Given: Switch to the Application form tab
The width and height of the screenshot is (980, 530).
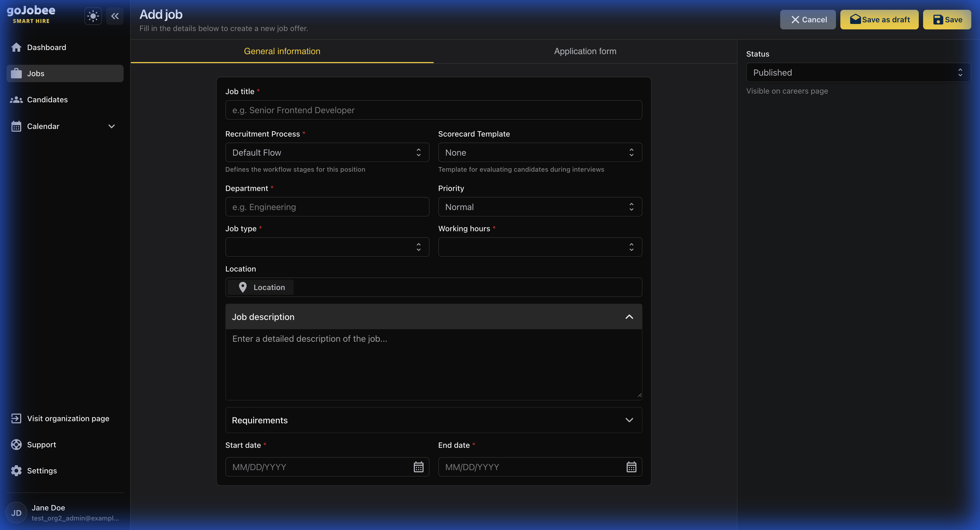Looking at the screenshot, I should coord(585,51).
